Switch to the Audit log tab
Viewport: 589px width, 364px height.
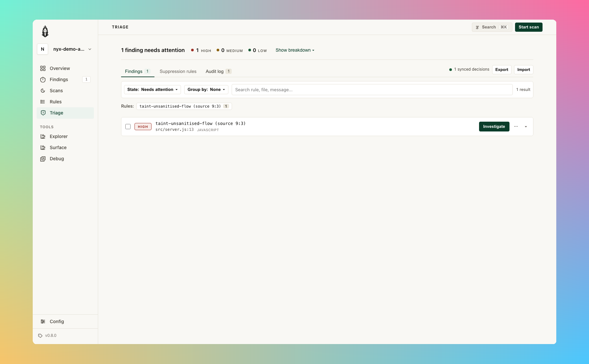[x=219, y=71]
